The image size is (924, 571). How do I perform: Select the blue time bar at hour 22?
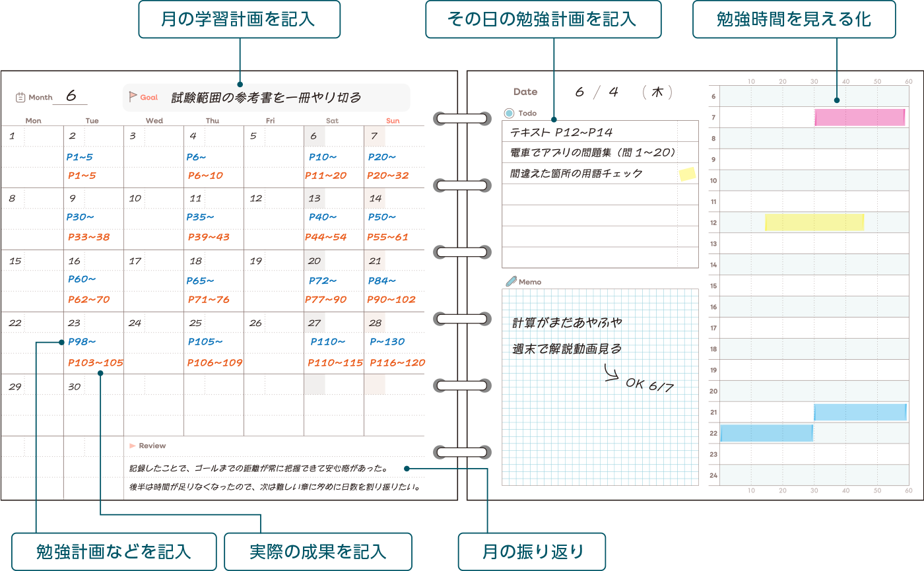point(766,433)
